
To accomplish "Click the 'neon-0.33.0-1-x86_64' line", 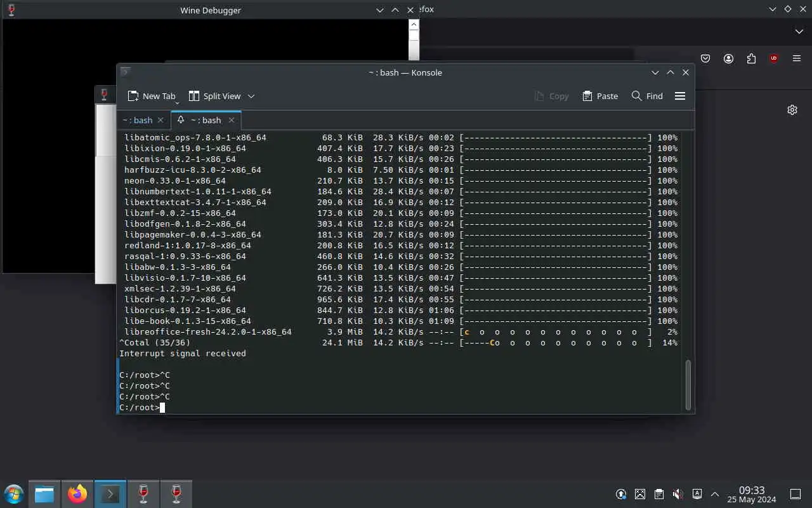I will [401, 181].
